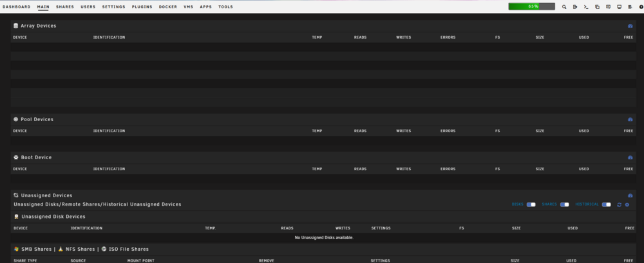The image size is (644, 263).
Task: Click the Unassigned Devices unlink icon
Action: pos(16,195)
